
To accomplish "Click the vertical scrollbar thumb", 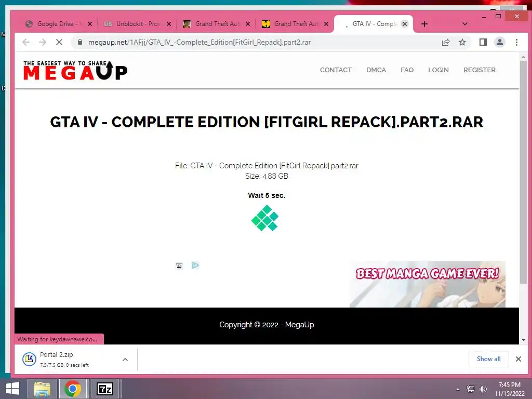I will pyautogui.click(x=523, y=172).
